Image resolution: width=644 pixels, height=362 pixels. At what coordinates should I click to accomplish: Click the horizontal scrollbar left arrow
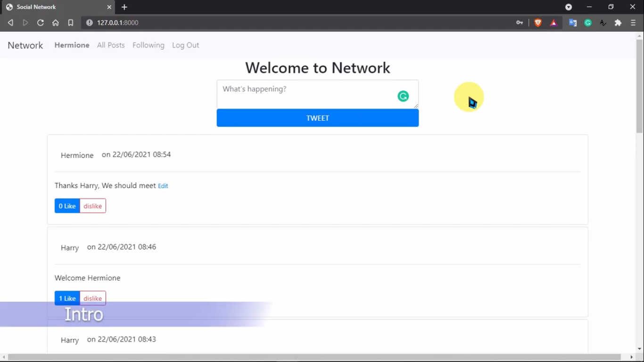[4, 357]
